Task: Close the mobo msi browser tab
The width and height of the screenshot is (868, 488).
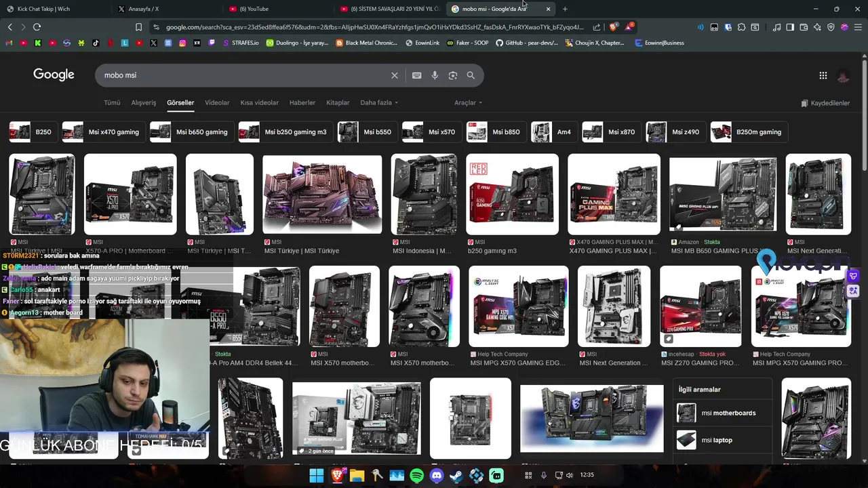Action: pyautogui.click(x=548, y=9)
